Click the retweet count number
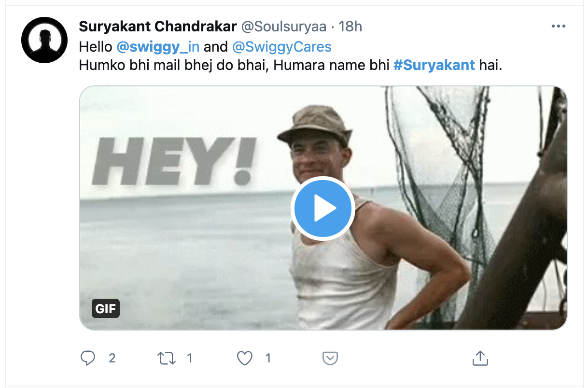Viewport: 588px width, 388px height. point(190,358)
